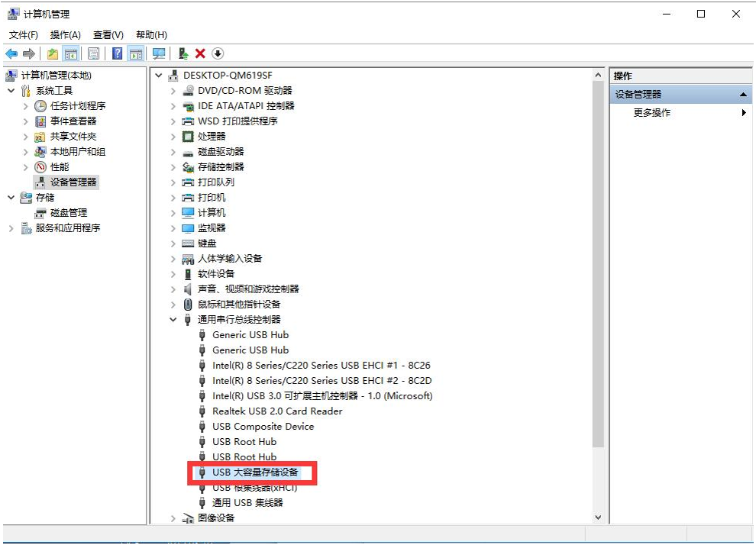Collapse the 通用串行总线控制器 category
This screenshot has height=545, width=756.
pyautogui.click(x=173, y=320)
